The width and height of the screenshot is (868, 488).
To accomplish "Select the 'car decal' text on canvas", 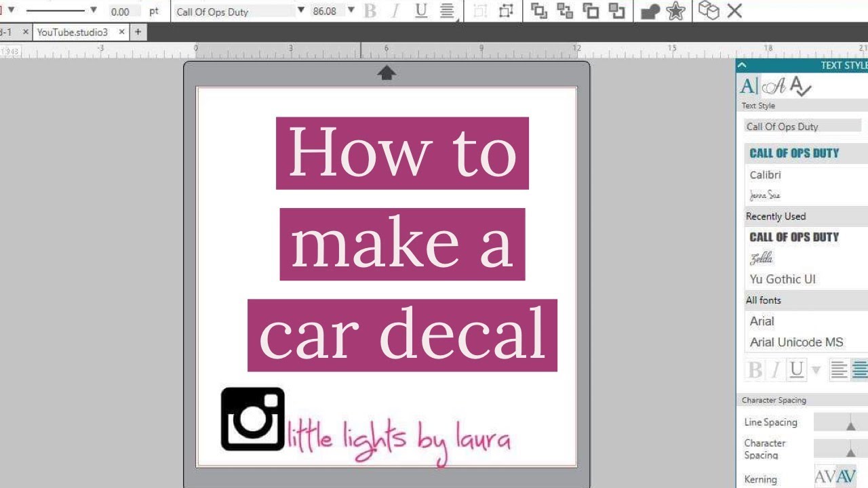I will click(402, 335).
